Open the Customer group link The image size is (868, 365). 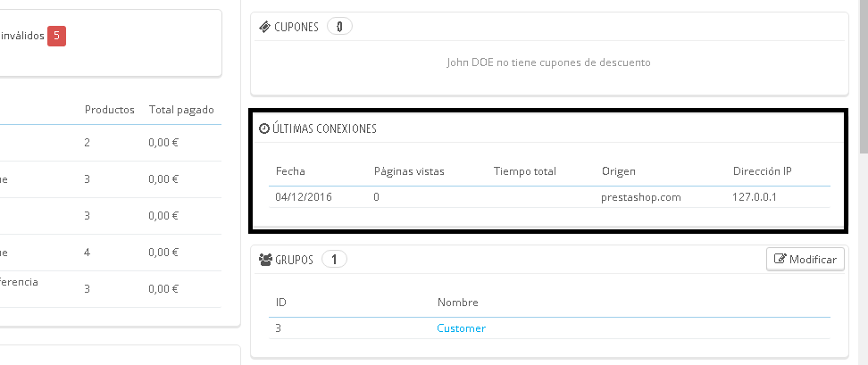461,328
